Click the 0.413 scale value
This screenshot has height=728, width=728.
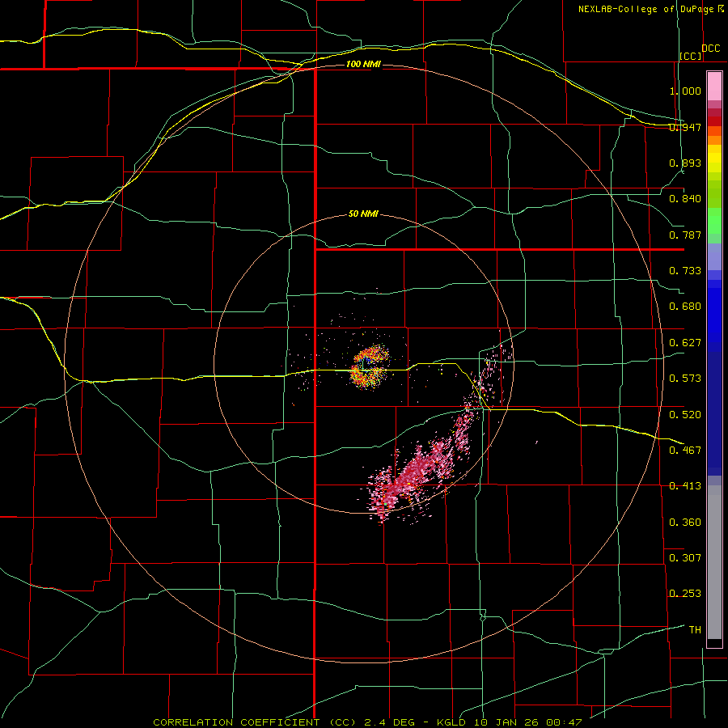click(685, 486)
